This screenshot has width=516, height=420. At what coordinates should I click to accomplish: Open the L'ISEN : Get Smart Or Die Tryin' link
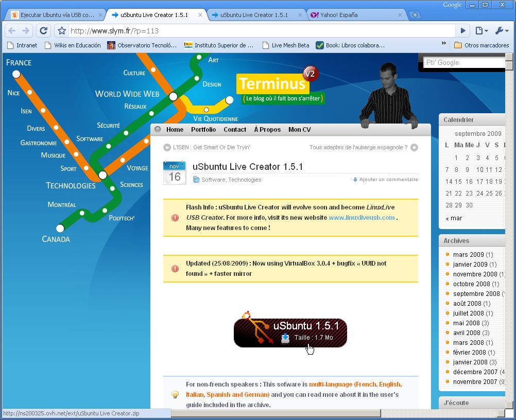coord(212,147)
